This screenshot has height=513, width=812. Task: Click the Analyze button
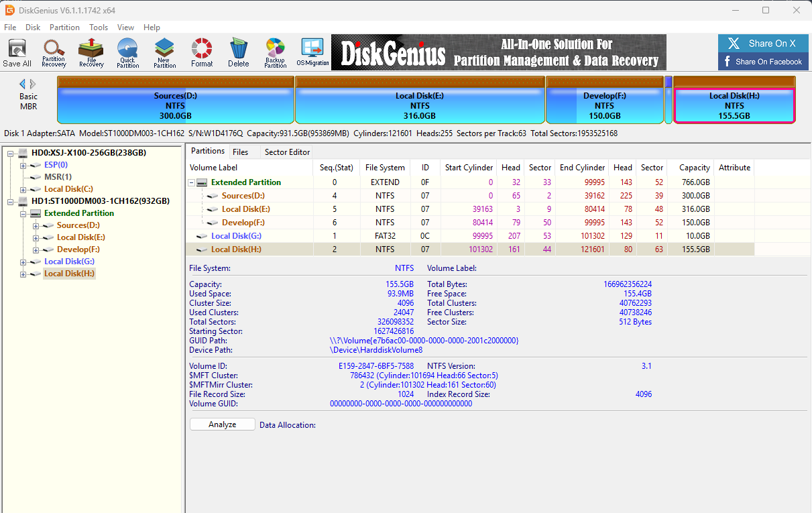[223, 424]
